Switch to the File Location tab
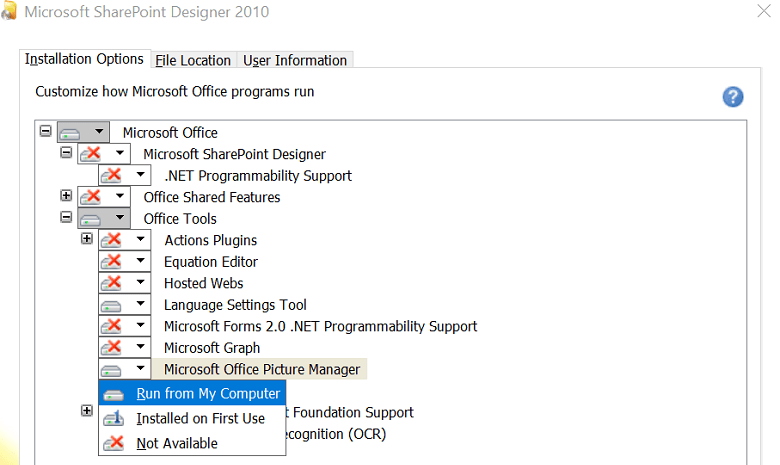This screenshot has width=780, height=465. [x=194, y=60]
